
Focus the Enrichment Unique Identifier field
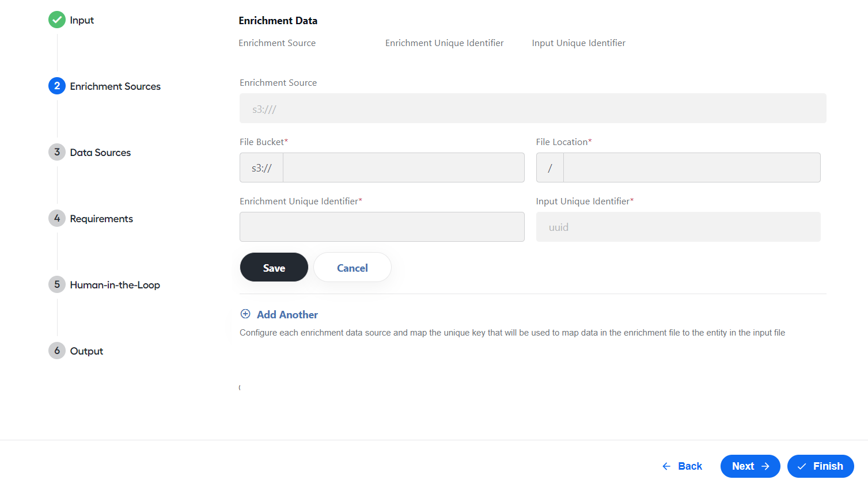[382, 227]
